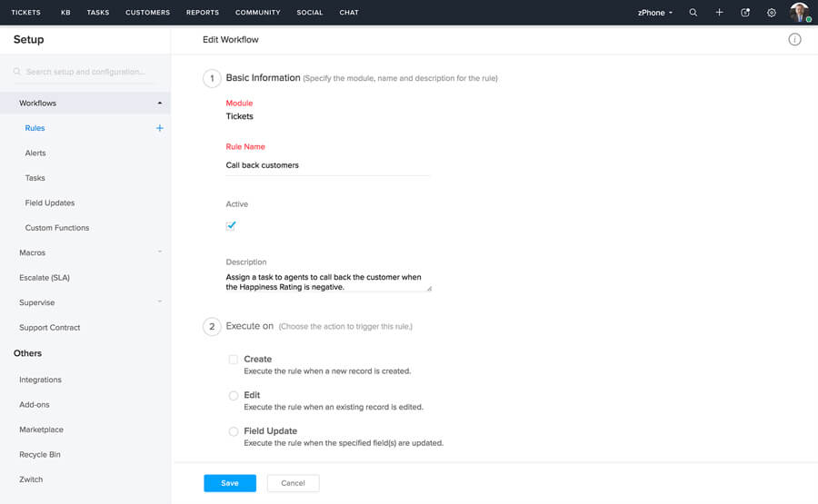Add a new rule with plus icon
The image size is (818, 504).
160,128
